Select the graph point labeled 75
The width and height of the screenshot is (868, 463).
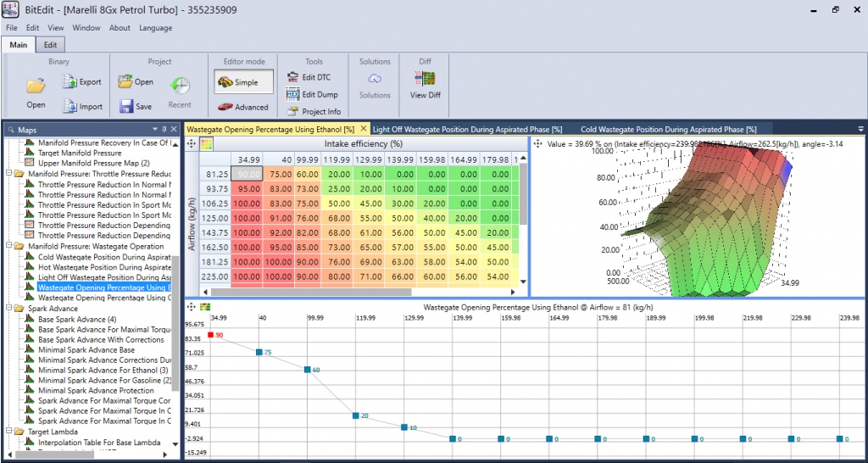click(x=259, y=352)
